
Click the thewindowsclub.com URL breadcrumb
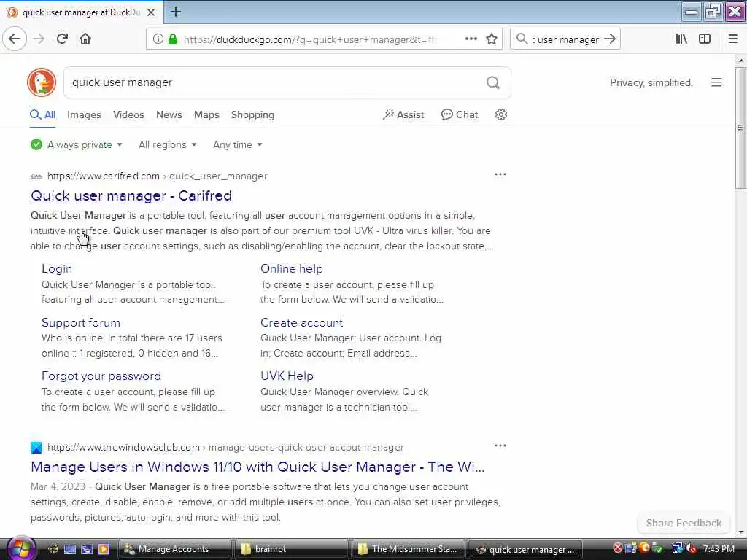[x=225, y=448]
